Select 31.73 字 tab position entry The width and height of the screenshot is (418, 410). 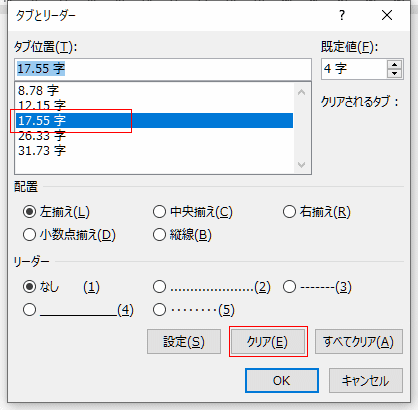[x=42, y=151]
